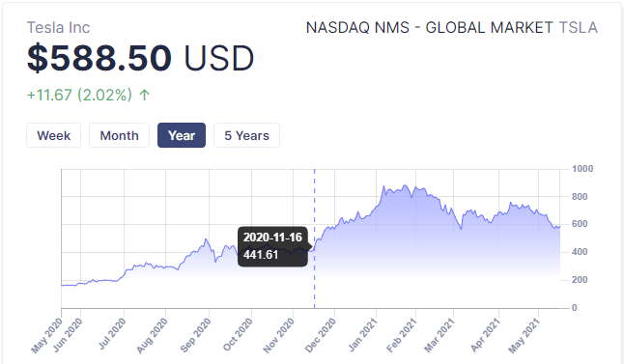Click the 2020-11-16 tooltip box

click(272, 246)
